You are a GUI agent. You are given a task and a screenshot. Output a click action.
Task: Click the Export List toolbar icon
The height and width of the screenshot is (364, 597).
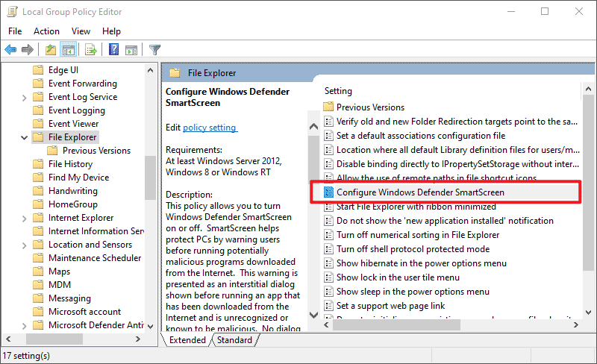click(91, 49)
